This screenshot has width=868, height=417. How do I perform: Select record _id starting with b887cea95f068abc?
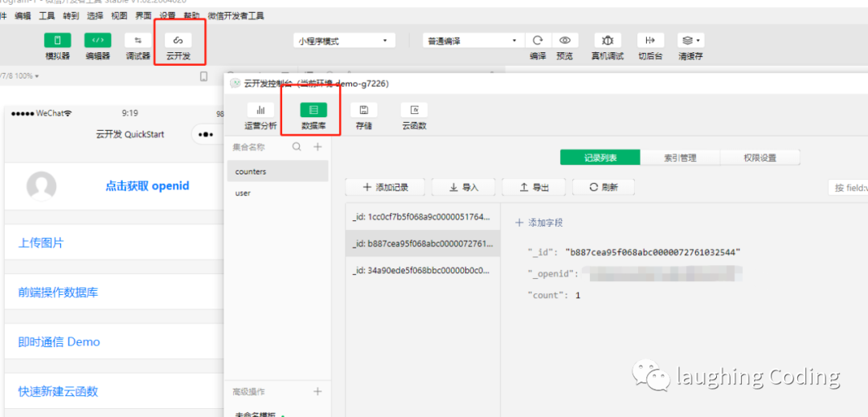(x=423, y=244)
